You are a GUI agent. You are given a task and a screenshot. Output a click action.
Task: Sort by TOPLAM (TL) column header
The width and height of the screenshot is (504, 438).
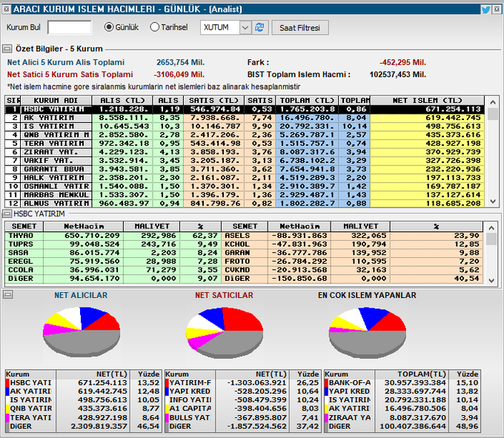[307, 100]
